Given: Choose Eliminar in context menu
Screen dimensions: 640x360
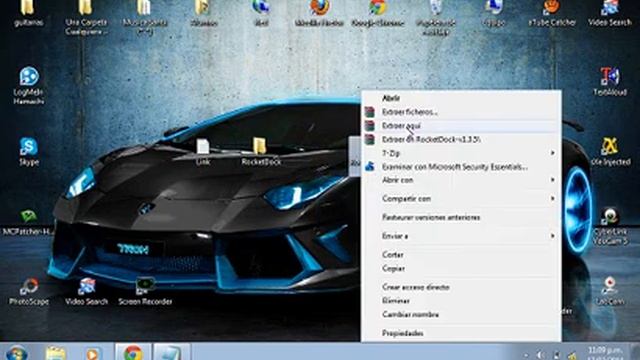Looking at the screenshot, I should pos(461,301).
